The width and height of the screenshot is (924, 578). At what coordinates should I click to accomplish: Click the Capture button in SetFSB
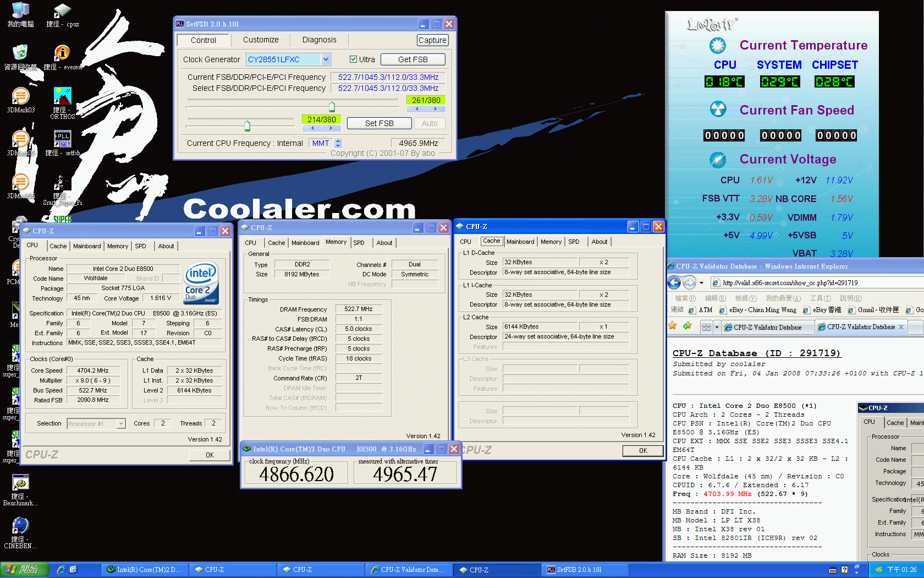click(432, 40)
